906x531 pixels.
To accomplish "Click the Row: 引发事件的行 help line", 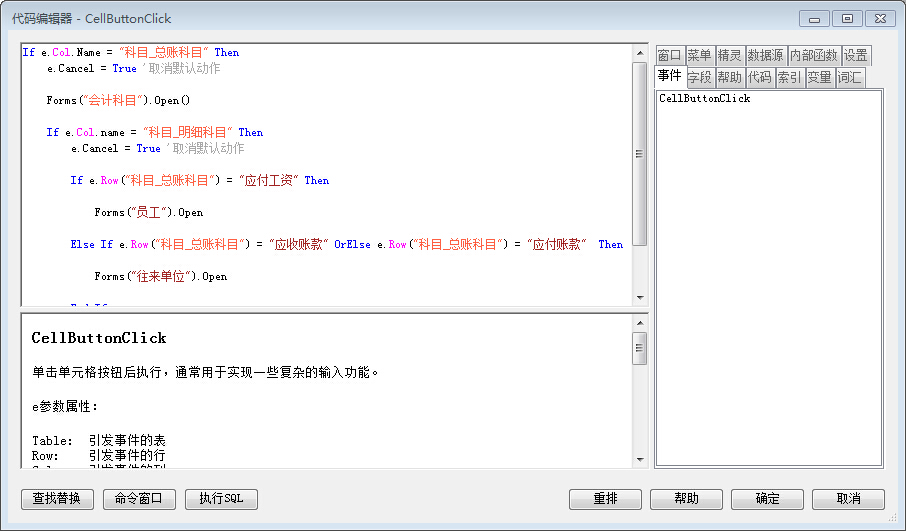I will [x=99, y=456].
